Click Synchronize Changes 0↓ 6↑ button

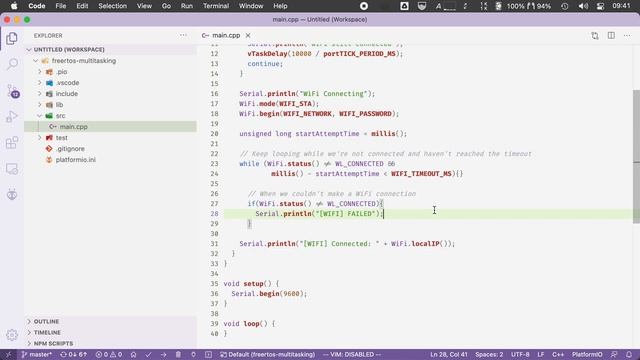point(73,354)
